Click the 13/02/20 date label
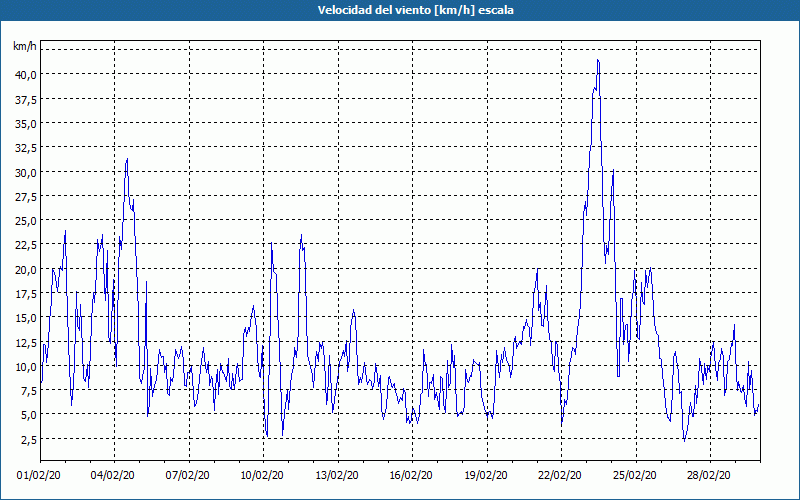The height and width of the screenshot is (500, 800). click(337, 475)
